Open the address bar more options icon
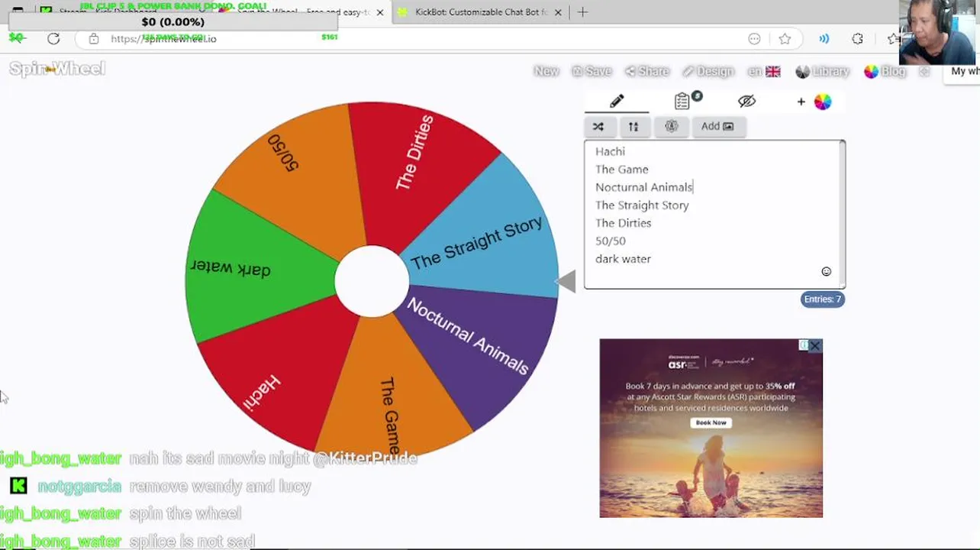 [x=754, y=38]
